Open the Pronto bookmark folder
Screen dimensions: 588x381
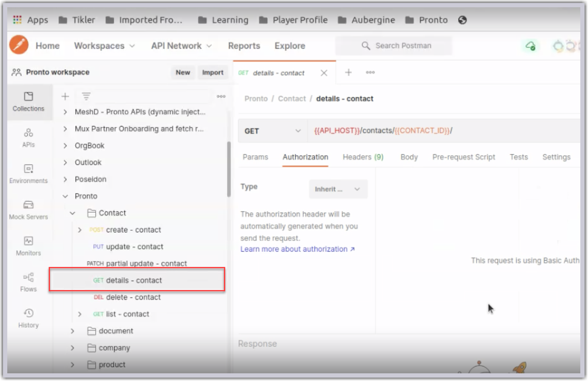426,20
